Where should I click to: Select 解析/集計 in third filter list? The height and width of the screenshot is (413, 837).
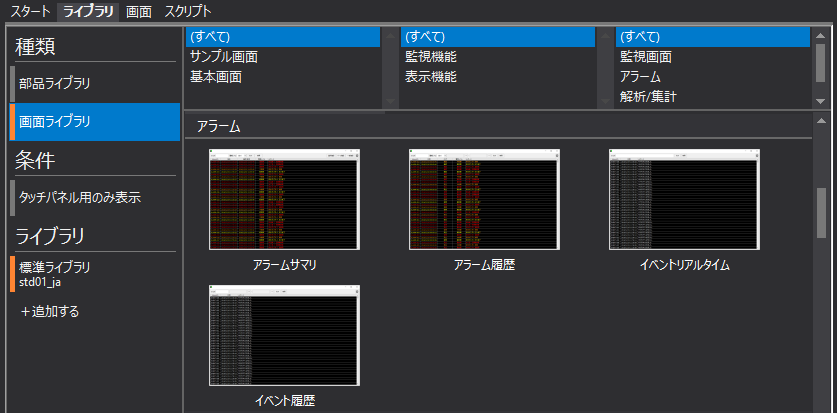649,97
